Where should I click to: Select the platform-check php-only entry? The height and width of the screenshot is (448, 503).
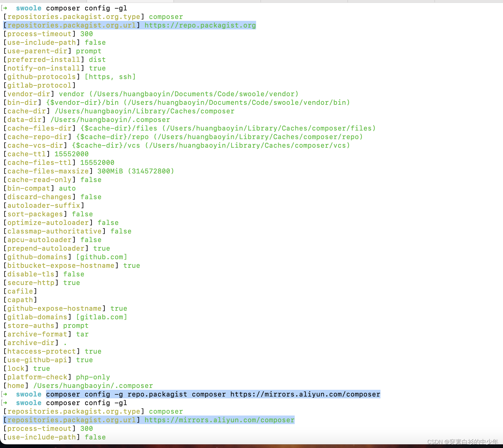point(57,377)
